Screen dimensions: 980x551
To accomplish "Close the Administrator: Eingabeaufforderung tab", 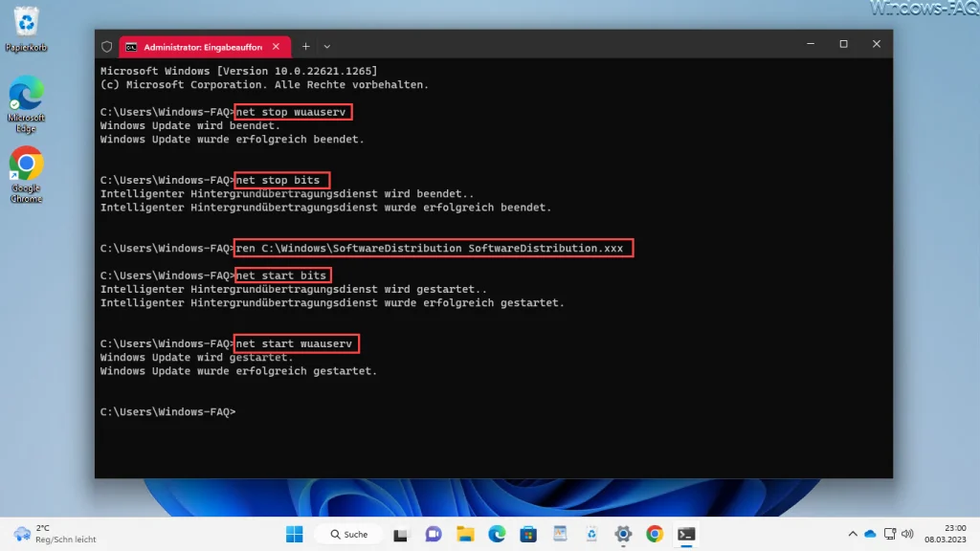I will click(x=276, y=47).
